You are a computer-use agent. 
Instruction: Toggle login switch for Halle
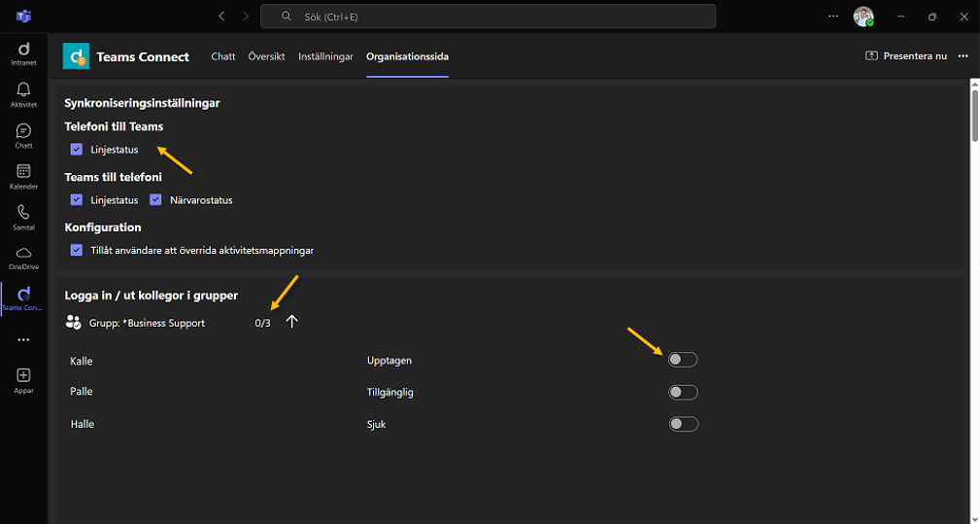pos(683,424)
